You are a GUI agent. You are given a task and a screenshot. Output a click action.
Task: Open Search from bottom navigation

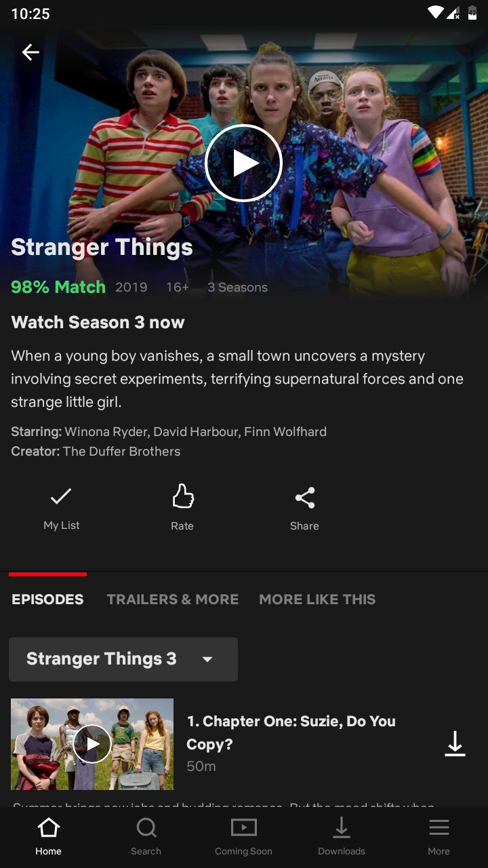[x=146, y=837]
